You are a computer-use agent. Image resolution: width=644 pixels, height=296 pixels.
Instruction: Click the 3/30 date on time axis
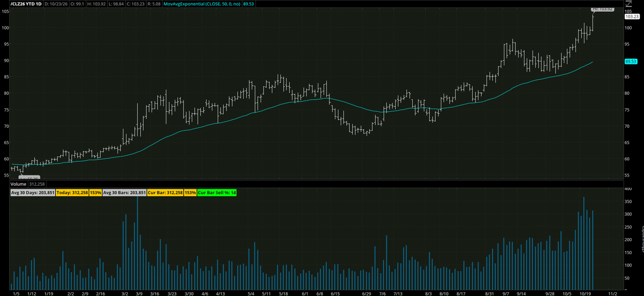(189, 293)
